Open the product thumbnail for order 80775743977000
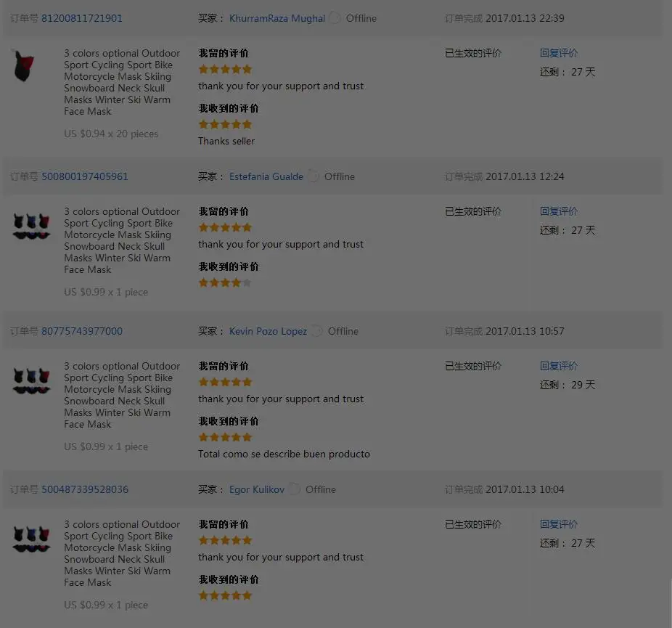This screenshot has height=628, width=672. tap(31, 380)
